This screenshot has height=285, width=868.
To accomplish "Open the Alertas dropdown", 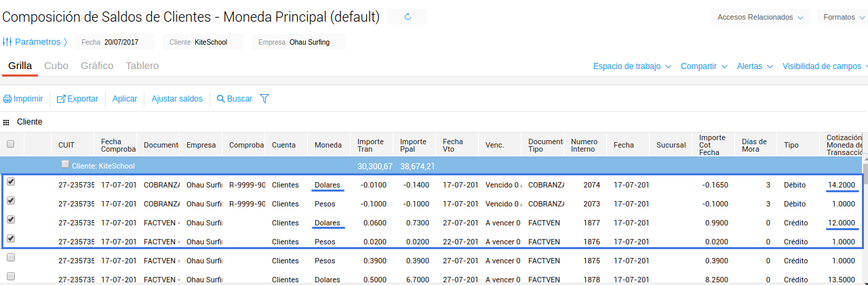I will [x=755, y=66].
